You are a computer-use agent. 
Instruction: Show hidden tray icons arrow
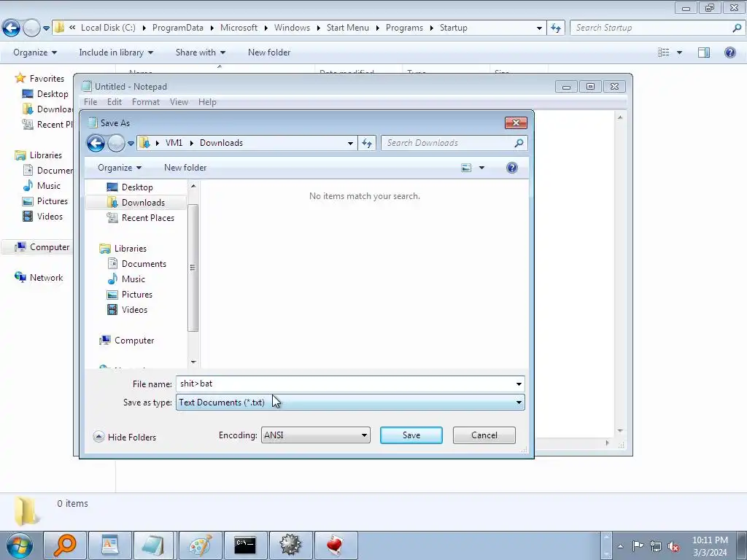click(x=620, y=546)
